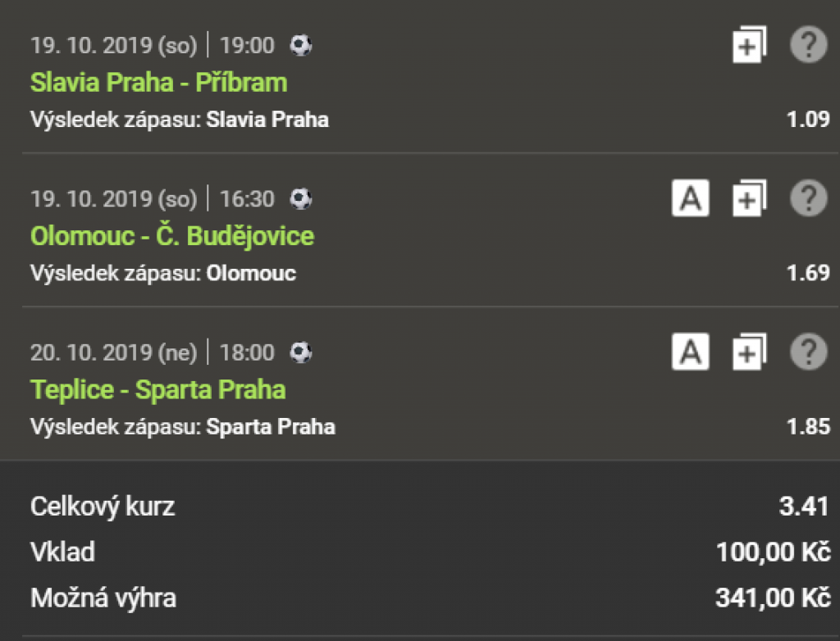Click the football icon next to 19:00
This screenshot has height=641, width=840.
pyautogui.click(x=301, y=45)
